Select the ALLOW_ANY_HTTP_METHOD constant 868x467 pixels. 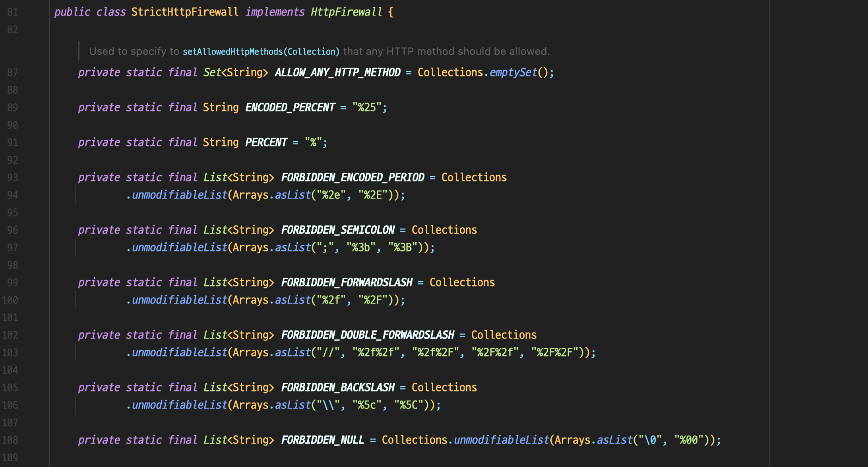pos(337,72)
